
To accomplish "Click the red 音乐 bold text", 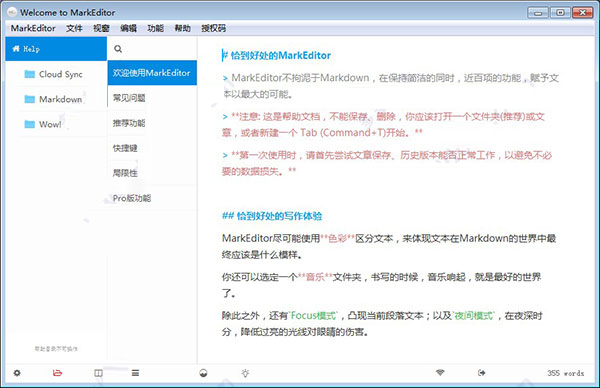I will (315, 277).
